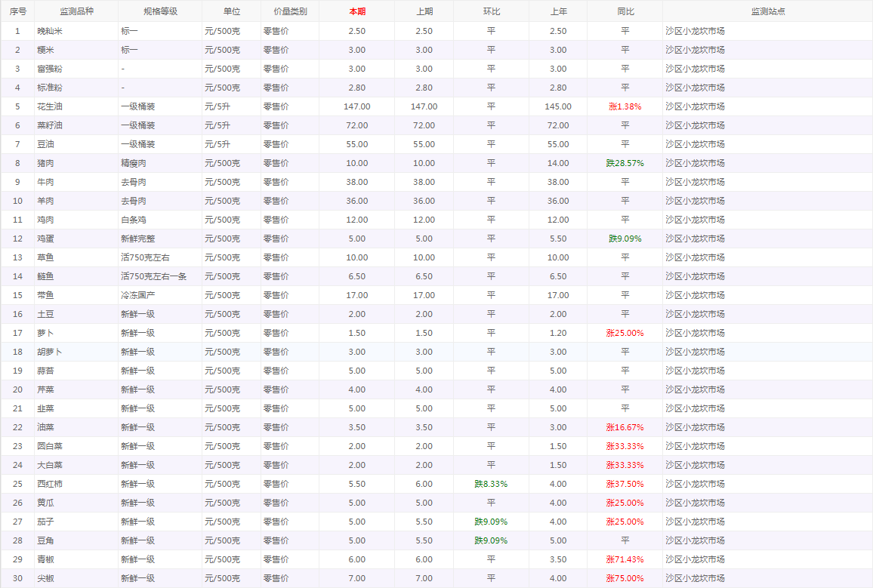
Task: Click the 涨75.00% value in 尖椒 row
Action: (x=625, y=578)
